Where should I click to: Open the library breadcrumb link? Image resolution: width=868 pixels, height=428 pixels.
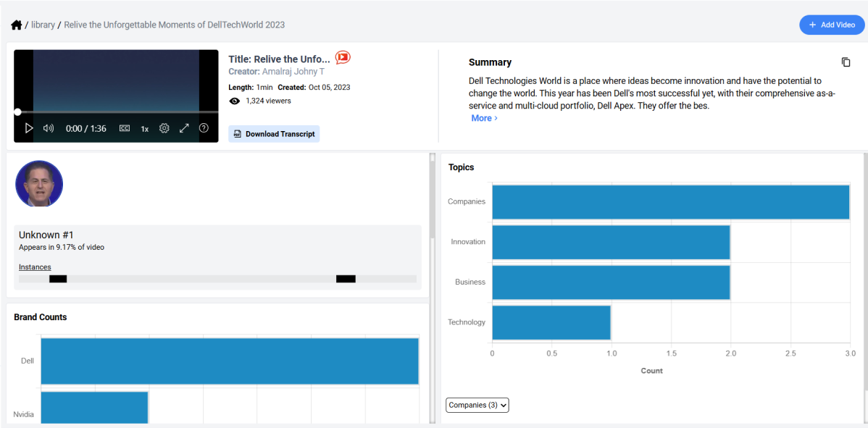(43, 25)
